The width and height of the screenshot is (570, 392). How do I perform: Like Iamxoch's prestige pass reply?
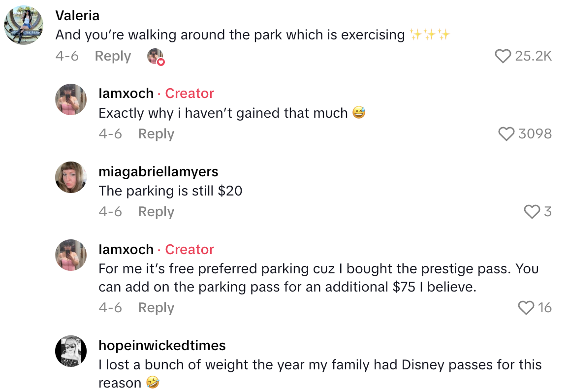(526, 307)
